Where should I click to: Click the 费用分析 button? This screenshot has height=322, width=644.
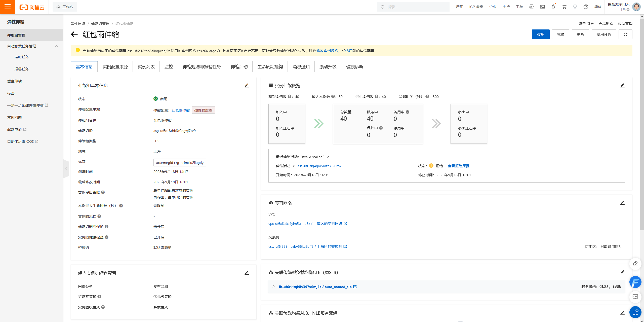pyautogui.click(x=604, y=34)
